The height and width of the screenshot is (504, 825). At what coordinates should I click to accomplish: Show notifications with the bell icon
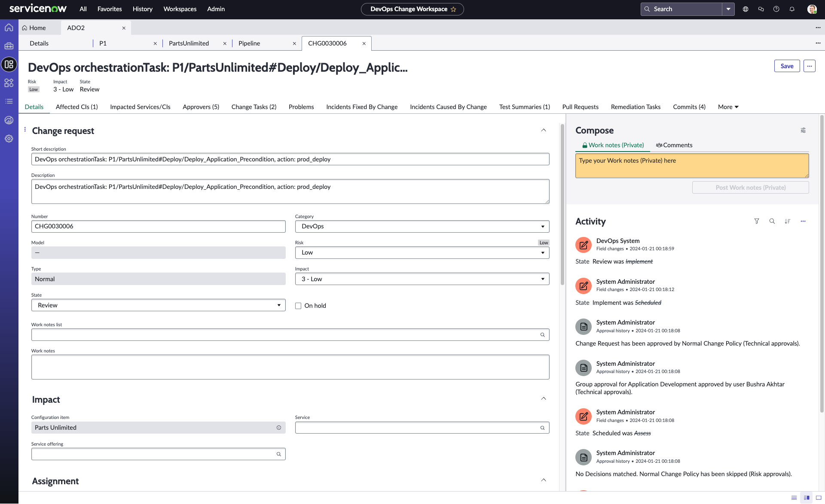pos(792,9)
